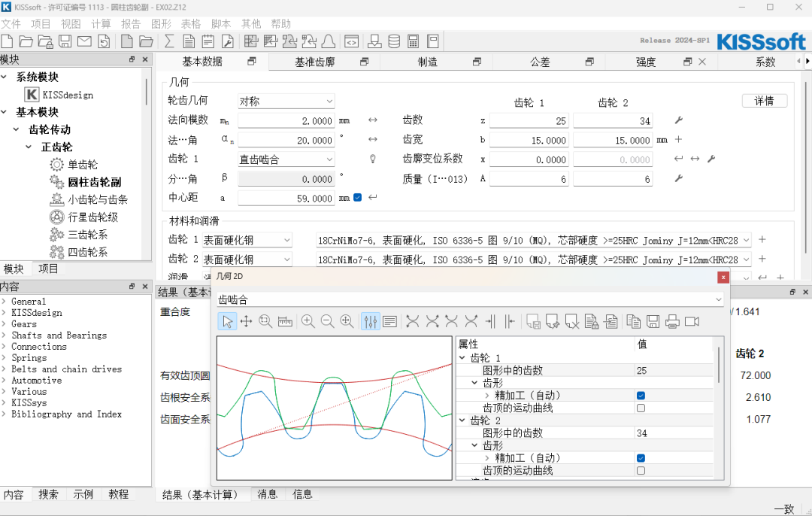Open the 直齿啮合 dropdown for 齿轮 1
The height and width of the screenshot is (516, 812).
click(x=286, y=159)
